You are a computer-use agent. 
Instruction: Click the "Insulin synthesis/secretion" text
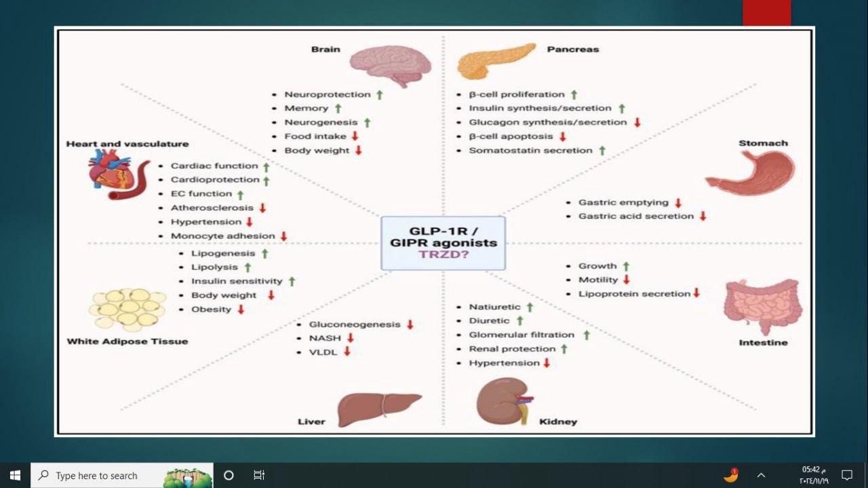(x=540, y=109)
